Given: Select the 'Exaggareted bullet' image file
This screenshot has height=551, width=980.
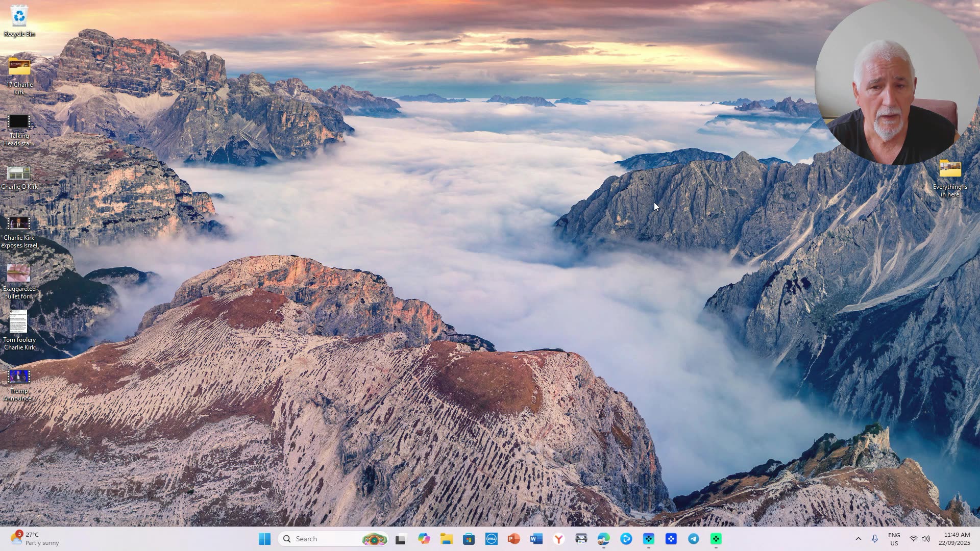Looking at the screenshot, I should click(19, 274).
